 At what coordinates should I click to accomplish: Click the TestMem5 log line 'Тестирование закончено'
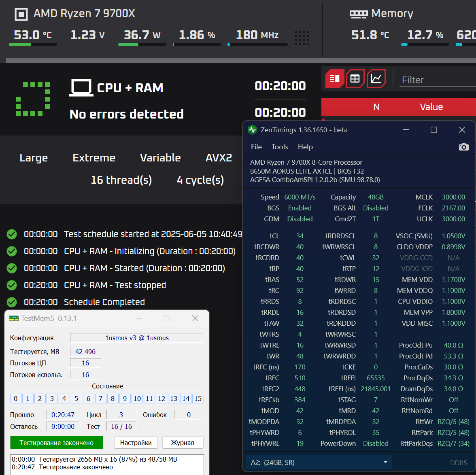tap(76, 467)
